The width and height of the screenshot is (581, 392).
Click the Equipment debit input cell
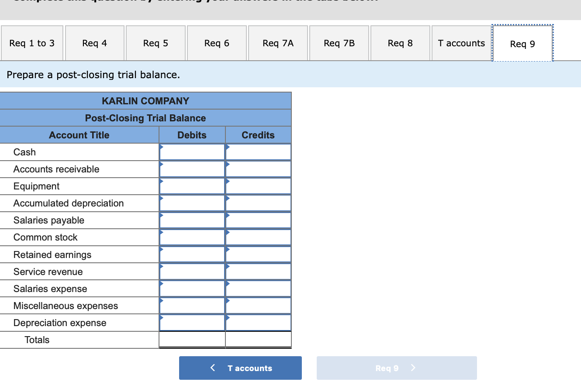pyautogui.click(x=192, y=186)
